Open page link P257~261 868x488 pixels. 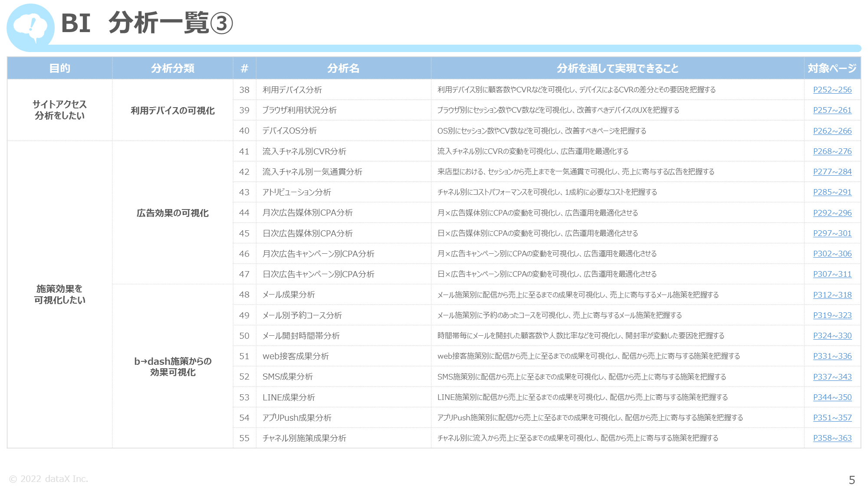coord(832,110)
